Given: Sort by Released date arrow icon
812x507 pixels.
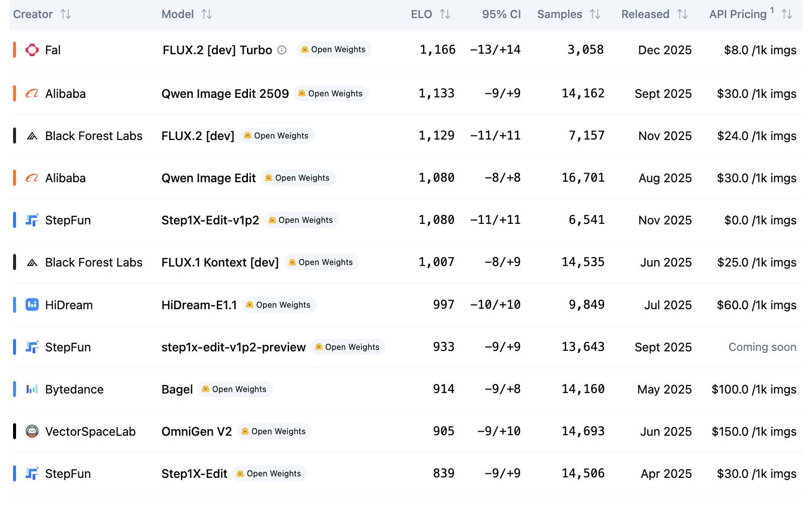Looking at the screenshot, I should (683, 14).
